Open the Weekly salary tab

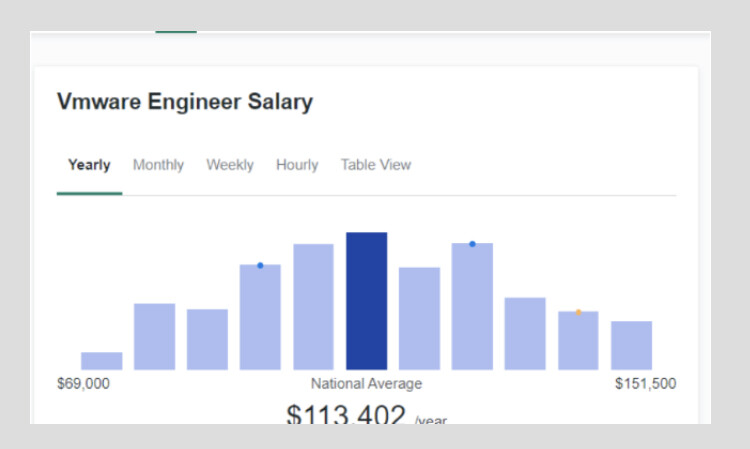(230, 165)
